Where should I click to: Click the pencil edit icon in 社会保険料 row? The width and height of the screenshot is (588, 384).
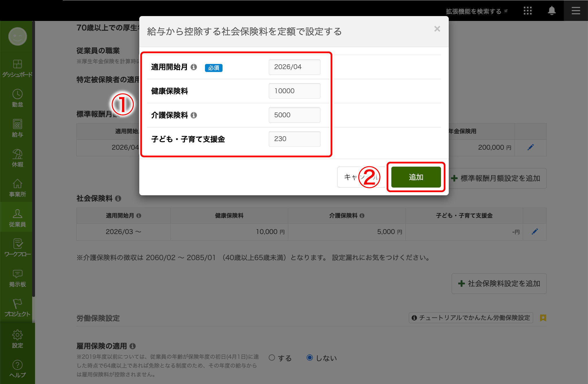535,232
